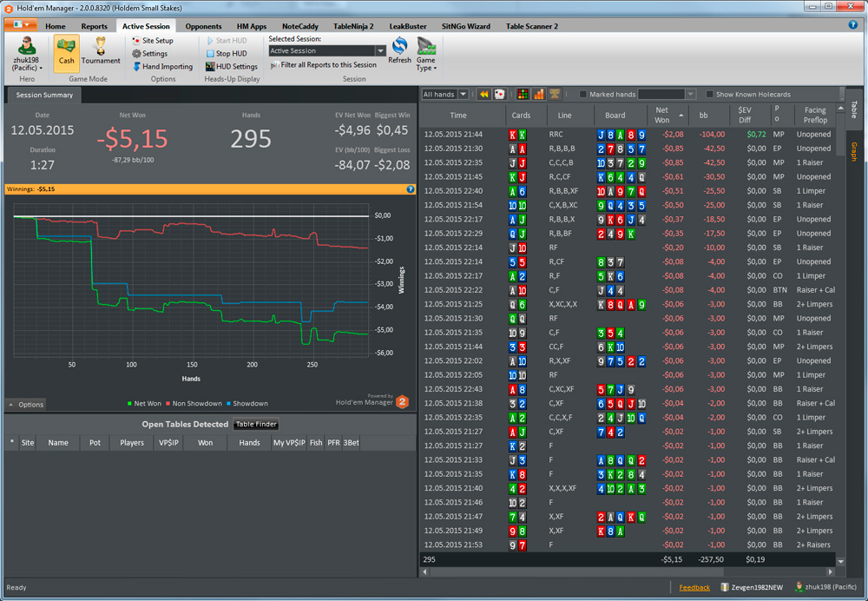
Task: Click the Hold'em Manager 2 logo
Action: 403,401
